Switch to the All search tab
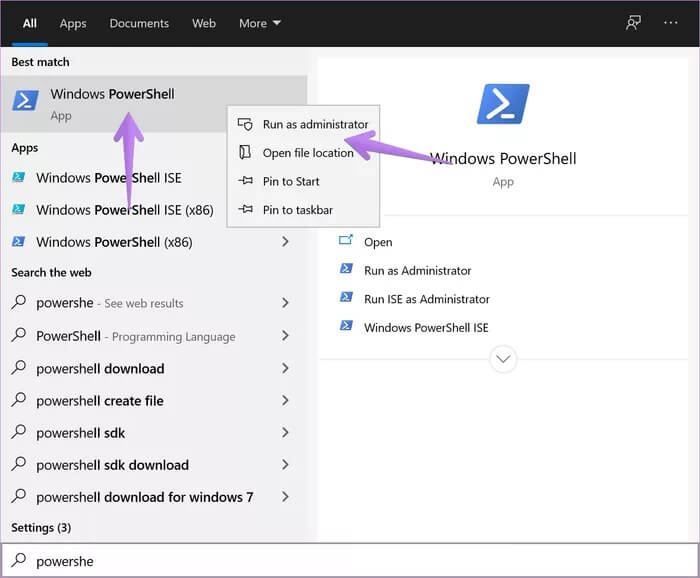 [29, 23]
